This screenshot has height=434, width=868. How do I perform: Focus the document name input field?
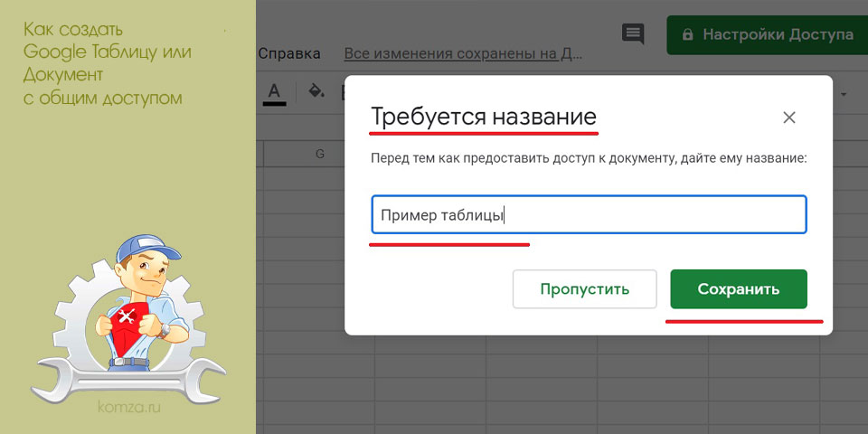pos(589,214)
